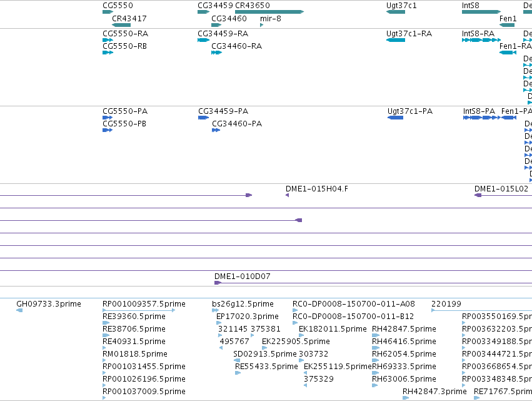The height and width of the screenshot is (401, 532).
Task: Select the Ugt37c1-PA protein label
Action: tap(410, 111)
